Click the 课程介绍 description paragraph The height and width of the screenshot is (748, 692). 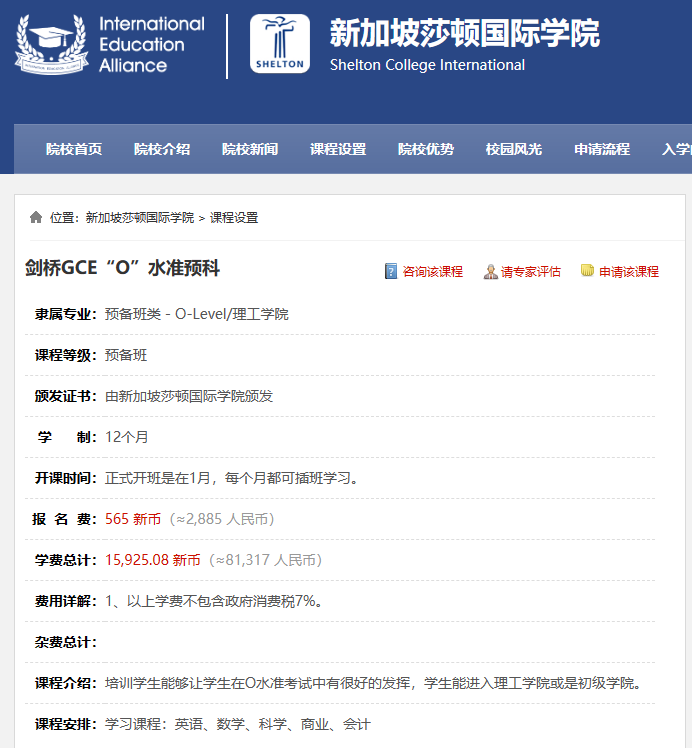point(373,684)
